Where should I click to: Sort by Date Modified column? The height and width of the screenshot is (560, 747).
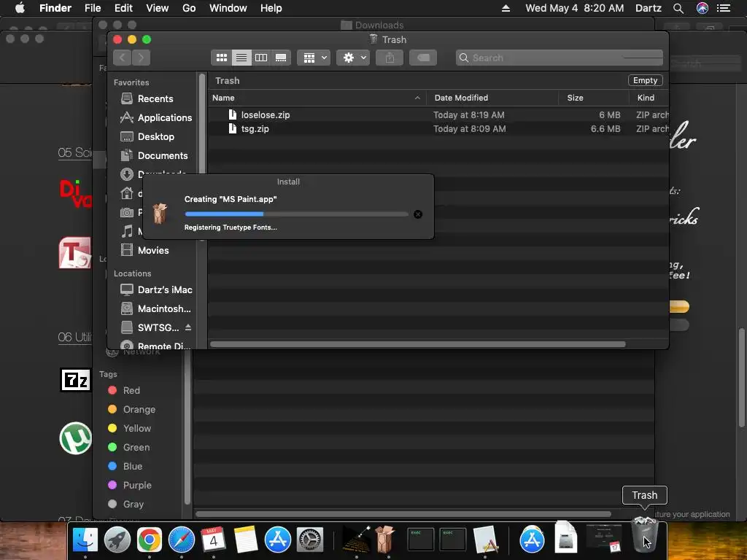[x=492, y=98]
